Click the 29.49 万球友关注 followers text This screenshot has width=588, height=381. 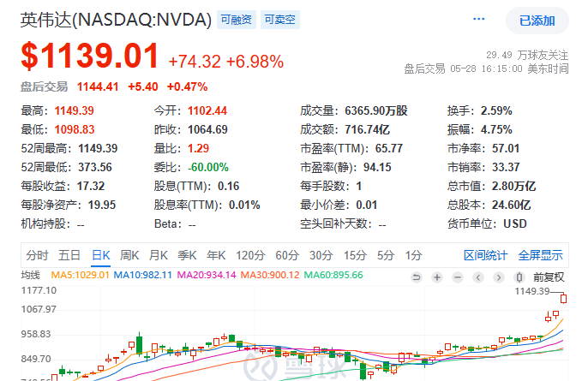[x=527, y=55]
